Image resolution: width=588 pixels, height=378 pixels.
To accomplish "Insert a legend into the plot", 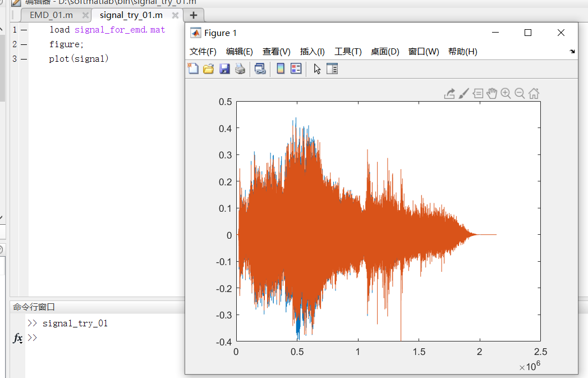I will pyautogui.click(x=296, y=69).
